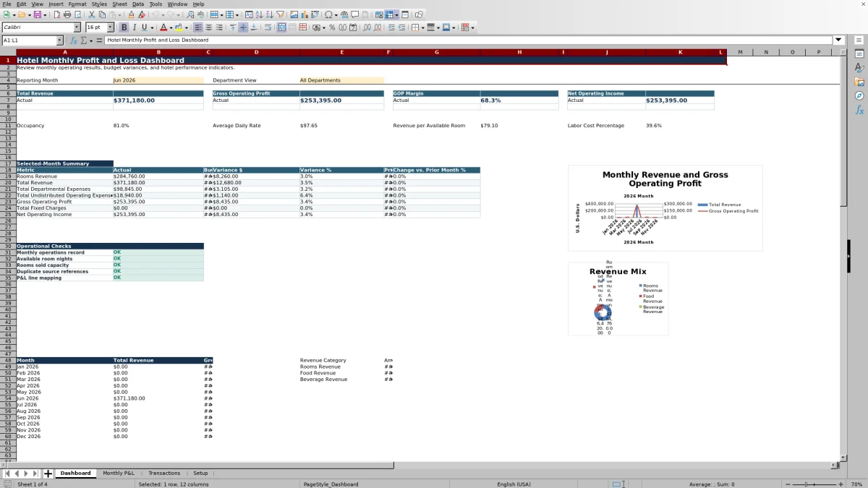Click the Background Color yellow highlight swatch
This screenshot has height=488, width=868.
[x=179, y=27]
